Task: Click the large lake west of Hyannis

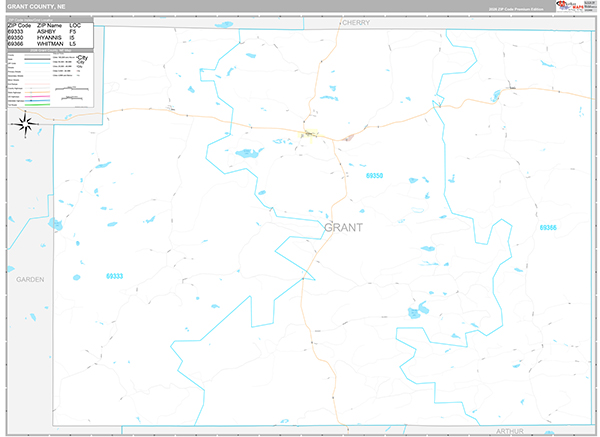Action: (x=247, y=153)
